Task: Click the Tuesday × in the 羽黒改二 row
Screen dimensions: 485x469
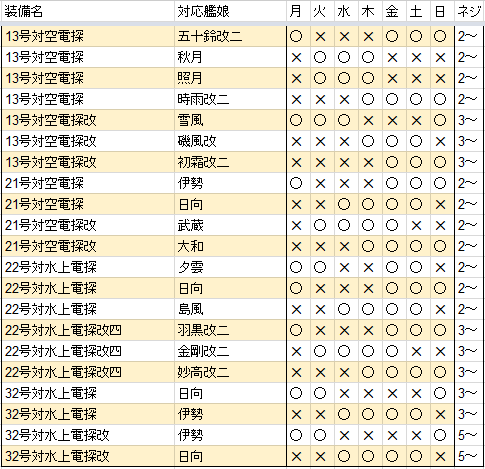Action: 320,331
